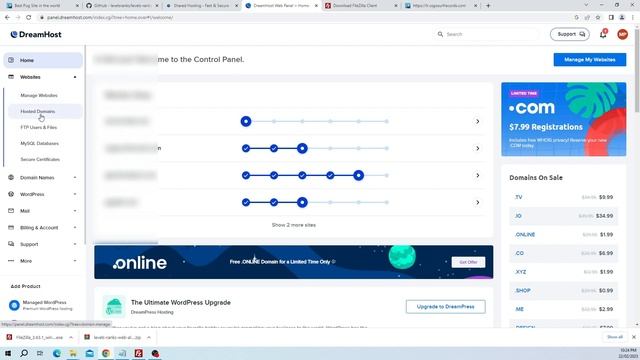Close the downloads bar
This screenshot has height=360, width=640.
[x=633, y=337]
